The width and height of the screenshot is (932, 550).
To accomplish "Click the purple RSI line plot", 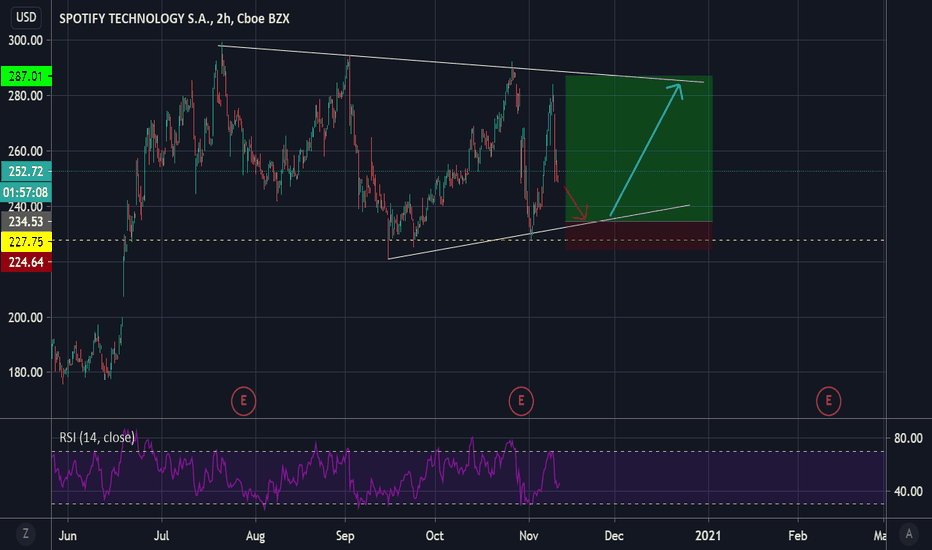I will pos(305,470).
